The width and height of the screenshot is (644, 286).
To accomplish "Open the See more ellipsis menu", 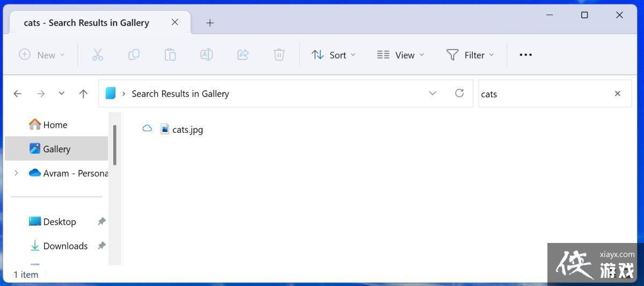I will point(525,55).
